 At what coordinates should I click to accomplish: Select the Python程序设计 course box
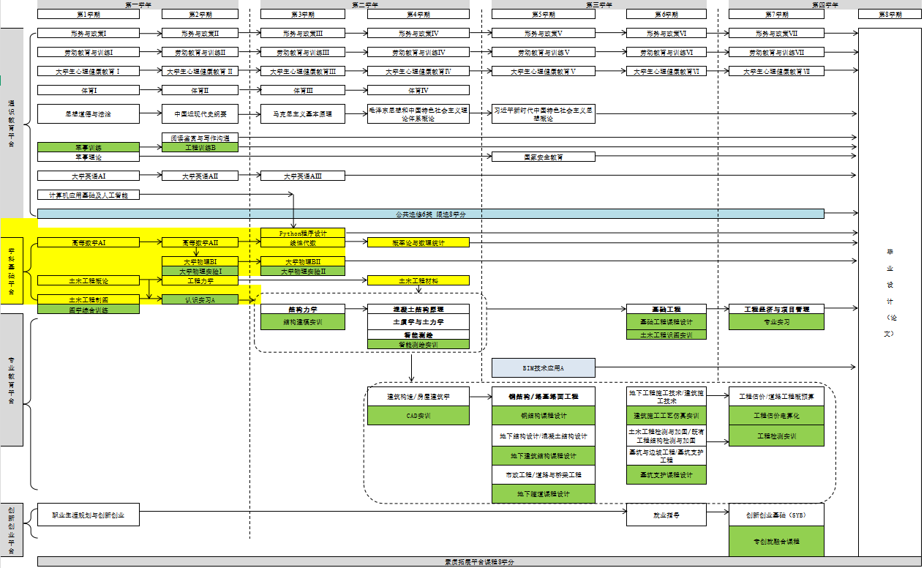pyautogui.click(x=302, y=233)
